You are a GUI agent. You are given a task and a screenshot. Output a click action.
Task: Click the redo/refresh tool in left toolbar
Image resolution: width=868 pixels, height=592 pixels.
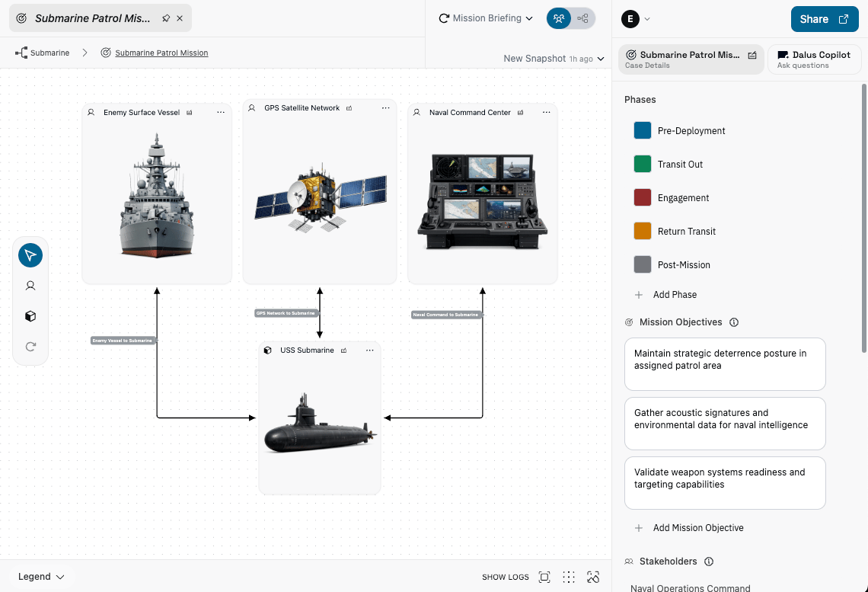point(30,347)
